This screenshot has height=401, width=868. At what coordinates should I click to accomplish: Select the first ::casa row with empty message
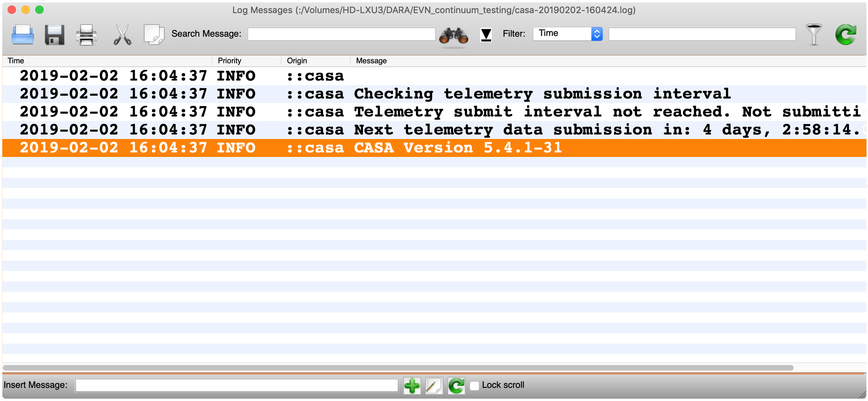434,76
